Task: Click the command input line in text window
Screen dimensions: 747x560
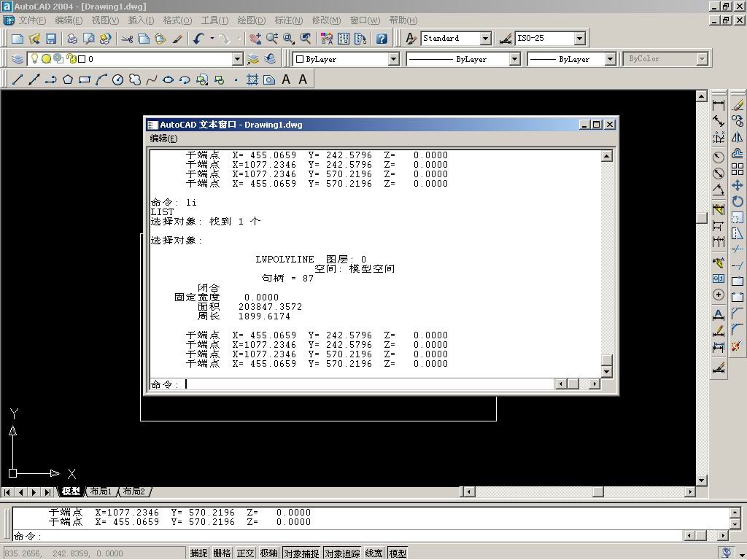Action: (352, 384)
